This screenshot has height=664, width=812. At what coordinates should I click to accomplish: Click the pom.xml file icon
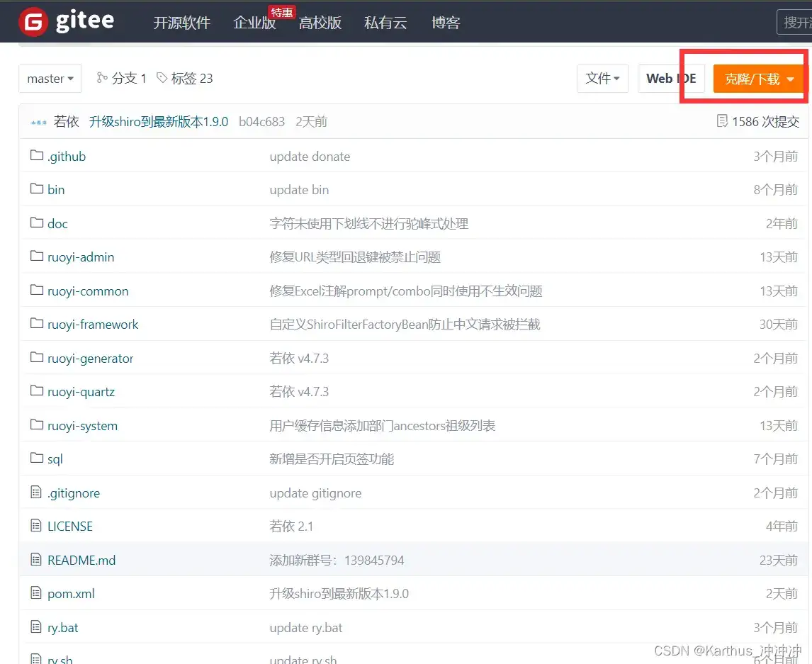tap(35, 592)
